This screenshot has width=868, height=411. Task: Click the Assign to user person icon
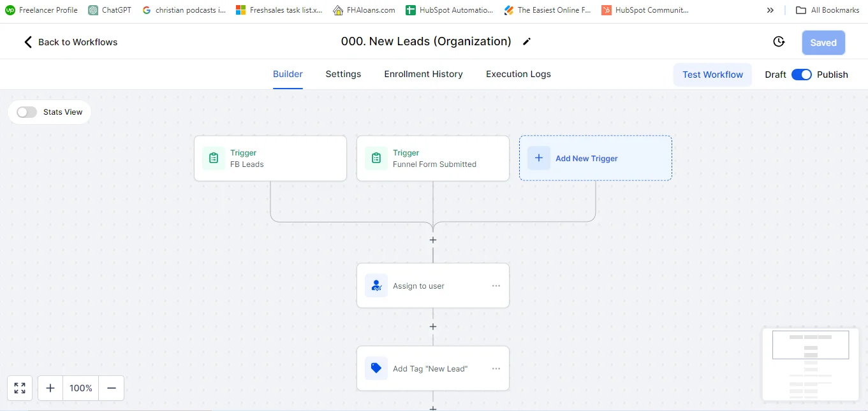point(376,285)
